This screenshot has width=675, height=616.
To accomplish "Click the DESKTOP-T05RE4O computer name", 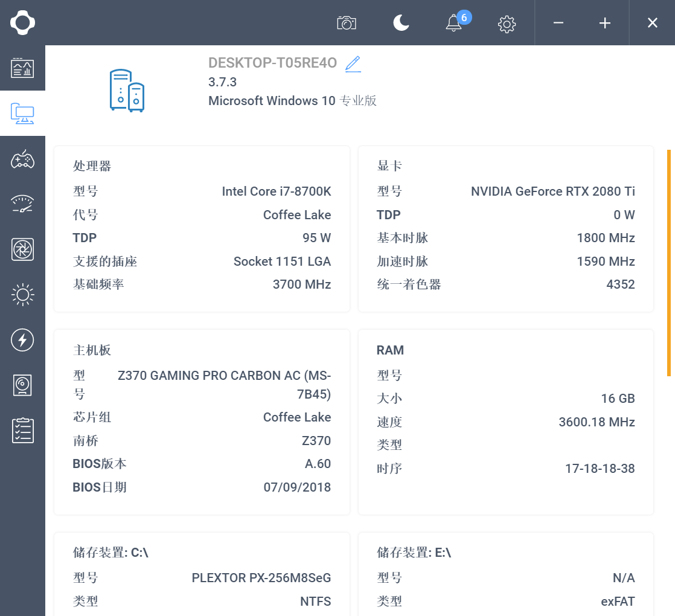I will click(272, 63).
